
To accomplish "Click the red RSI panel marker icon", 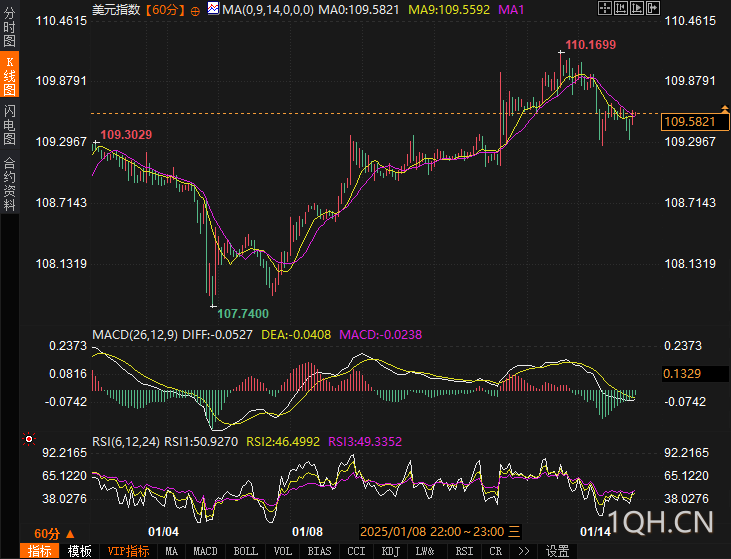I will (x=29, y=439).
